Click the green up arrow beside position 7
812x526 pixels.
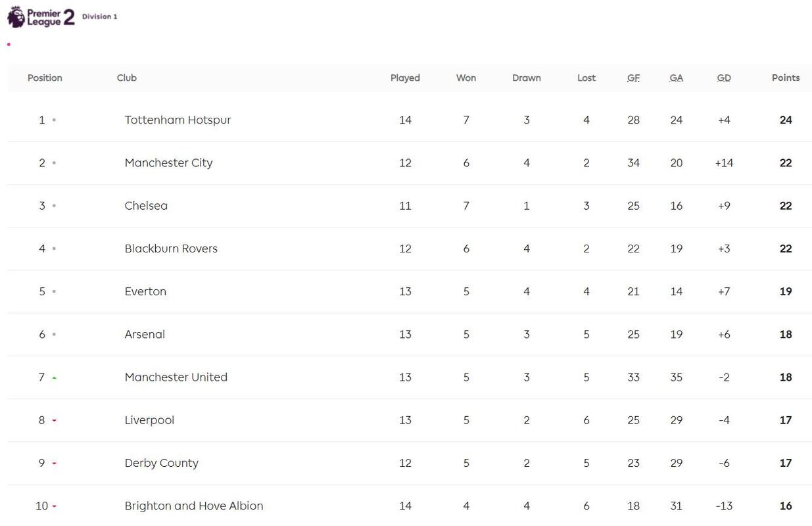click(x=54, y=377)
